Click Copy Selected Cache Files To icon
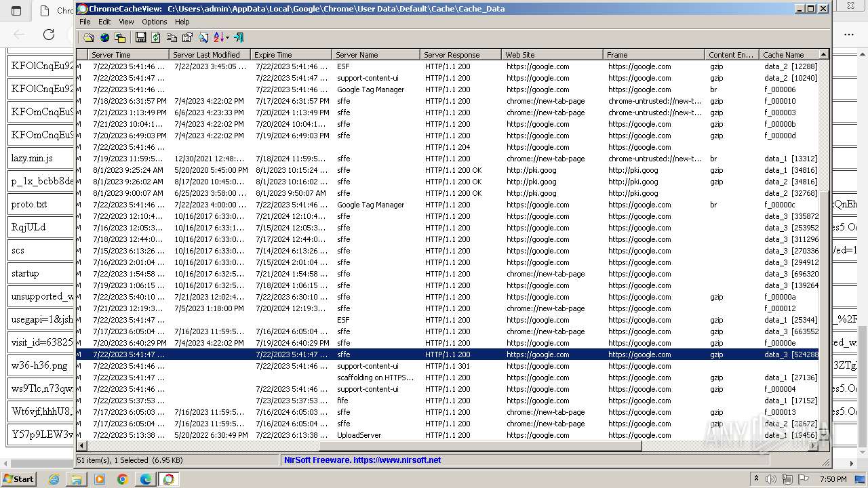Screen dimensions: 868x488 [x=121, y=37]
